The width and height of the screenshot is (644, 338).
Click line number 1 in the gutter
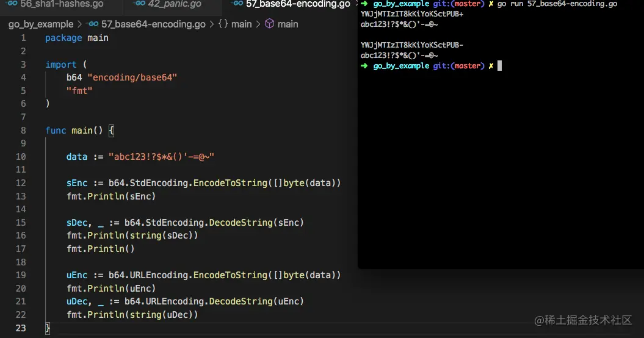point(23,38)
